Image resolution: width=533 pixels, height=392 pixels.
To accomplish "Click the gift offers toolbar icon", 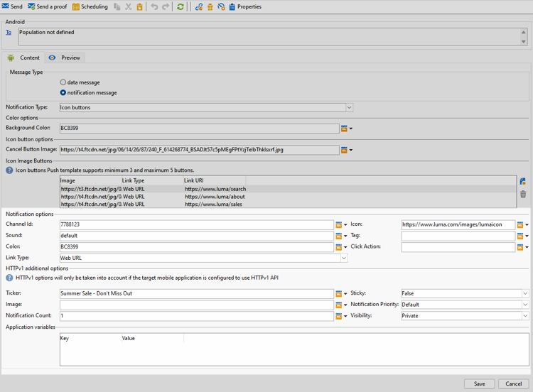I will [x=210, y=6].
